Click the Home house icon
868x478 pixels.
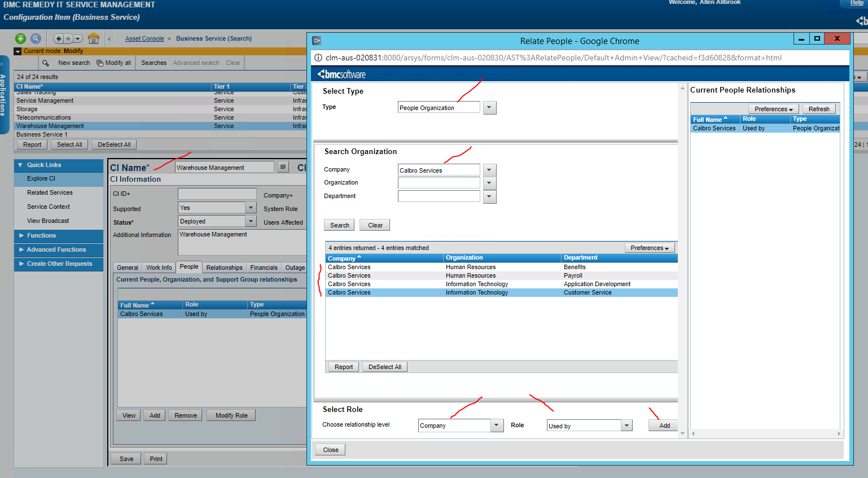94,38
